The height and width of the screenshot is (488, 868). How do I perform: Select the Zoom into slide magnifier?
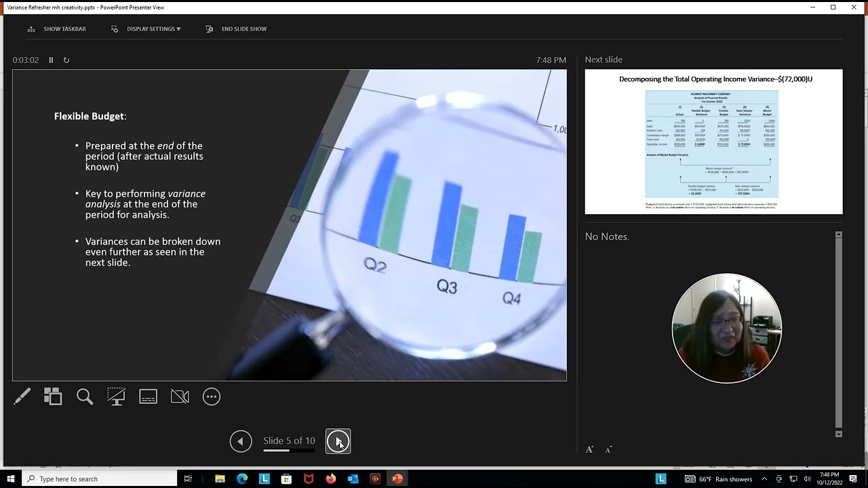(85, 396)
